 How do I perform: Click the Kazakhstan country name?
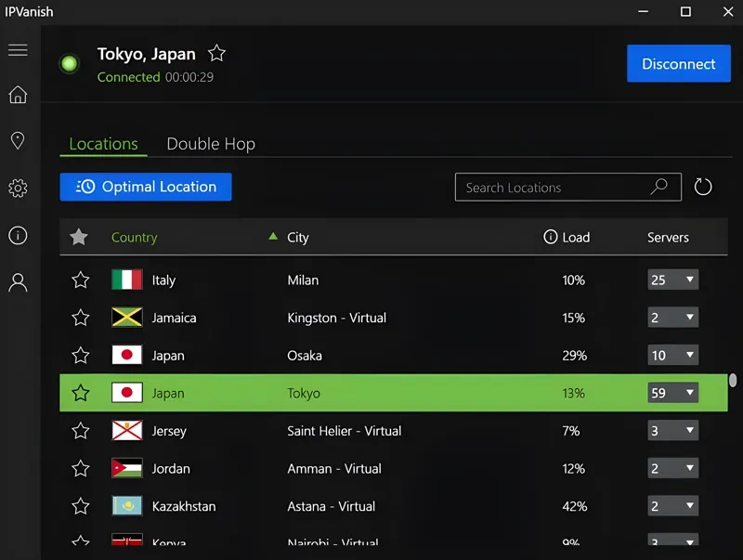click(184, 506)
